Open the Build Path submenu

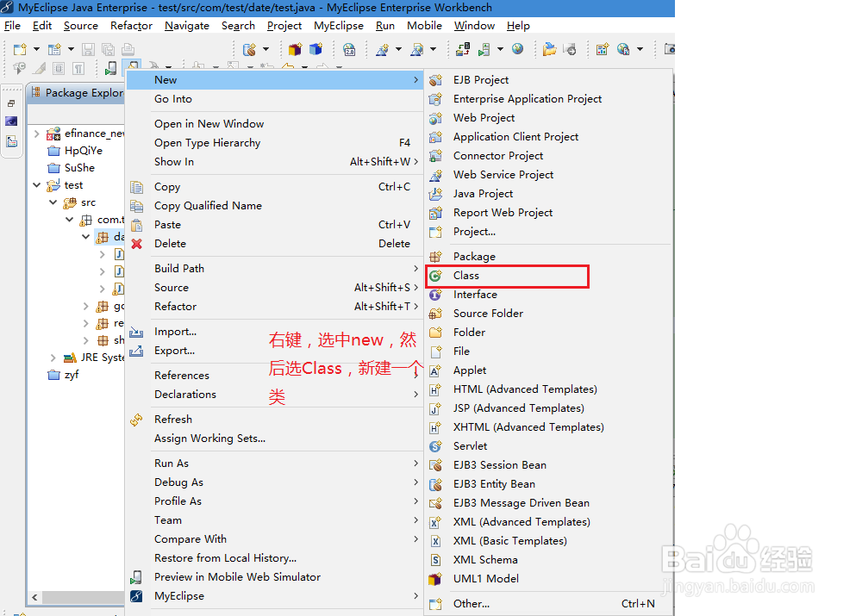(x=275, y=269)
